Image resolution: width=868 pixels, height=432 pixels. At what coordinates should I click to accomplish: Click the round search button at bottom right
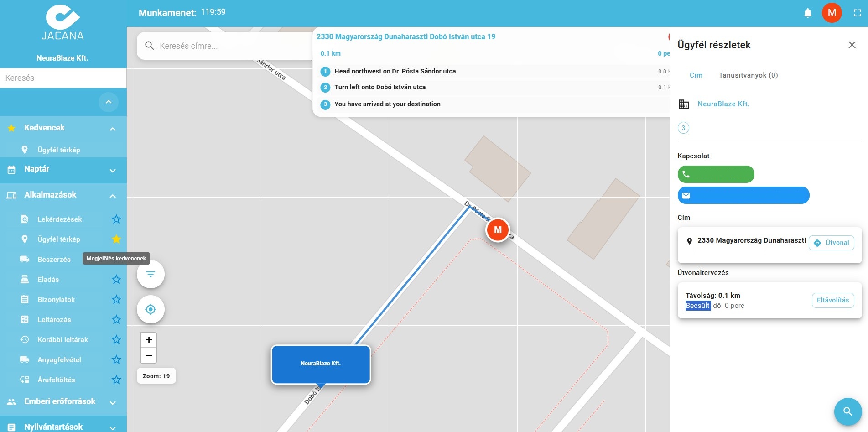click(x=847, y=411)
